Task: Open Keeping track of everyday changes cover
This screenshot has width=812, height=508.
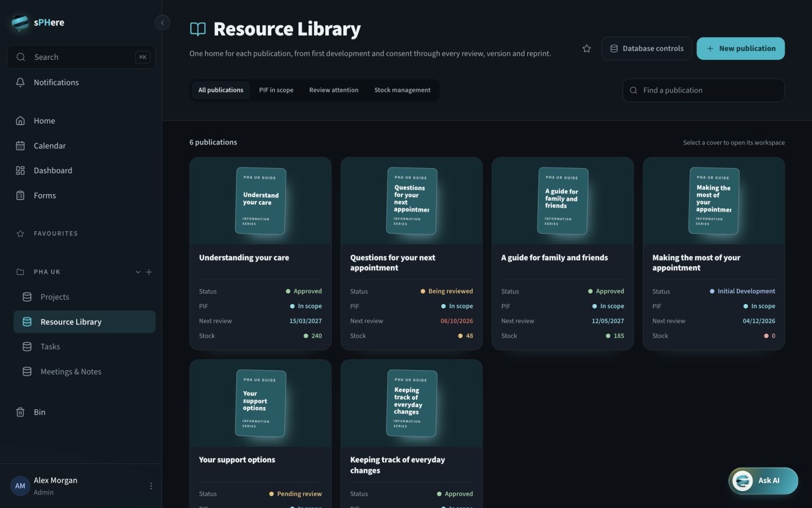Action: [412, 403]
